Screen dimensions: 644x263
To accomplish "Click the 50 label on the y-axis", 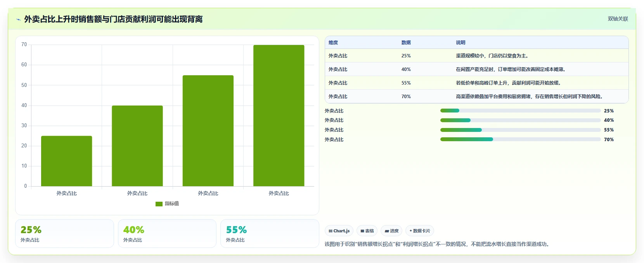I will [24, 85].
